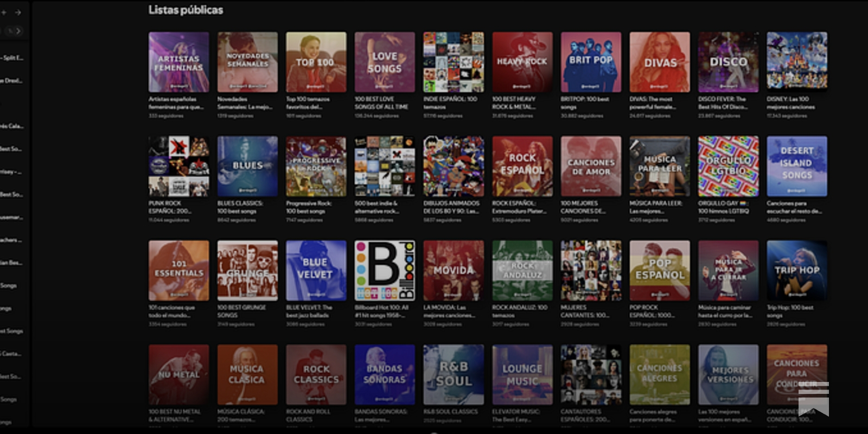The image size is (868, 434).
Task: Open the 'DIBUJOS ANIMADOS DE LOS 80 Y 90' title
Action: click(x=451, y=207)
